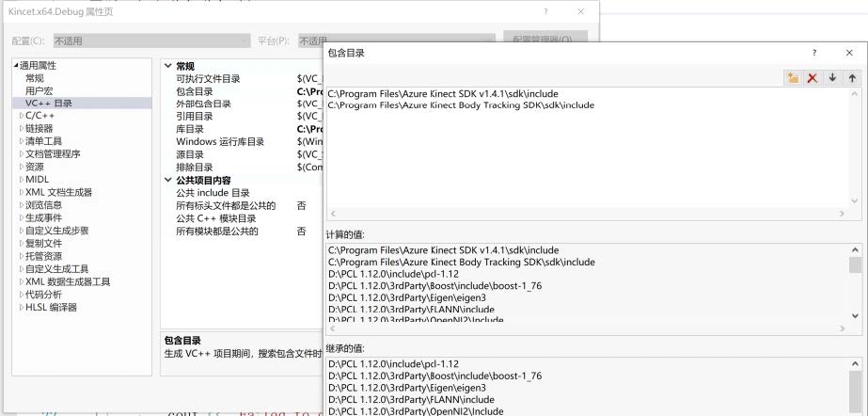Select the 可执行文件目录 property row
Viewport: 868px width, 416px height.
[244, 79]
